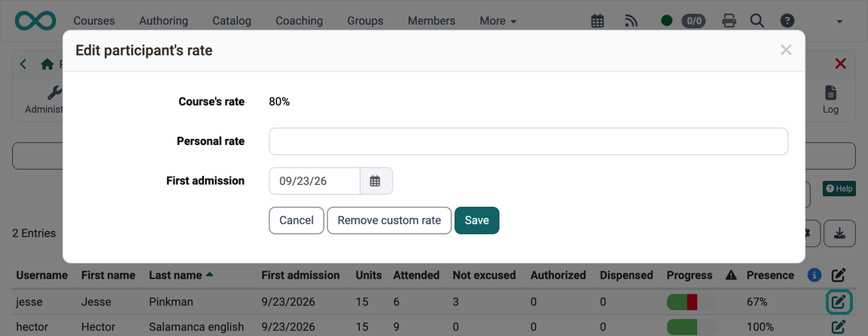Click Hector Salamanca's progress bar
The image size is (868, 336).
point(692,327)
